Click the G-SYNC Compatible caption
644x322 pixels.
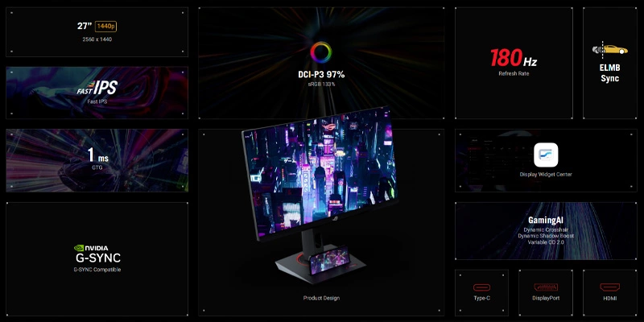click(97, 270)
